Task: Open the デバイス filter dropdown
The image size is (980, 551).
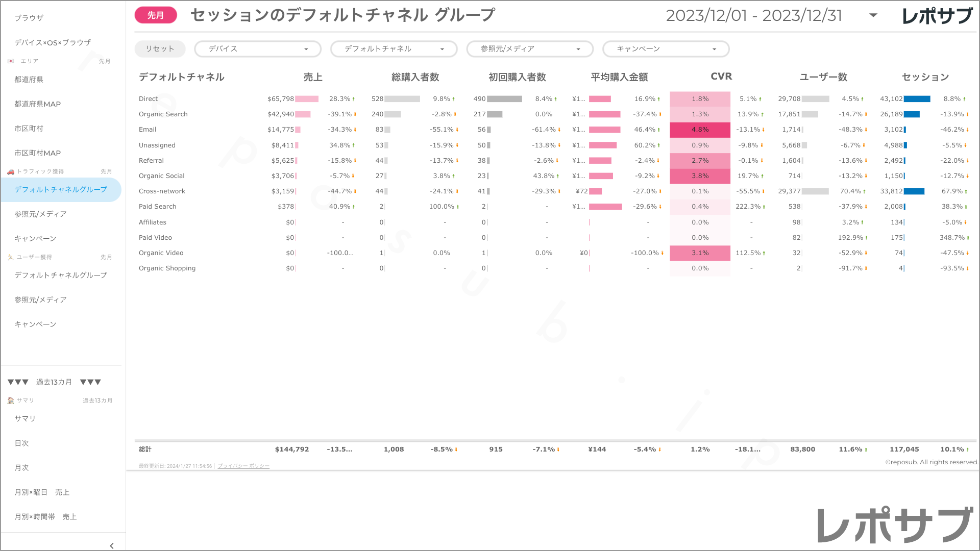Action: (x=258, y=49)
